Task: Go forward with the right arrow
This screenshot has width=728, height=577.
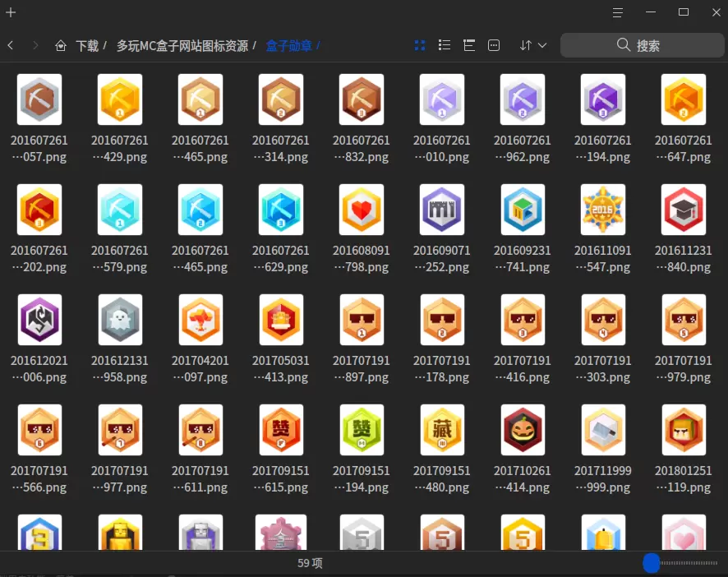Action: (35, 45)
